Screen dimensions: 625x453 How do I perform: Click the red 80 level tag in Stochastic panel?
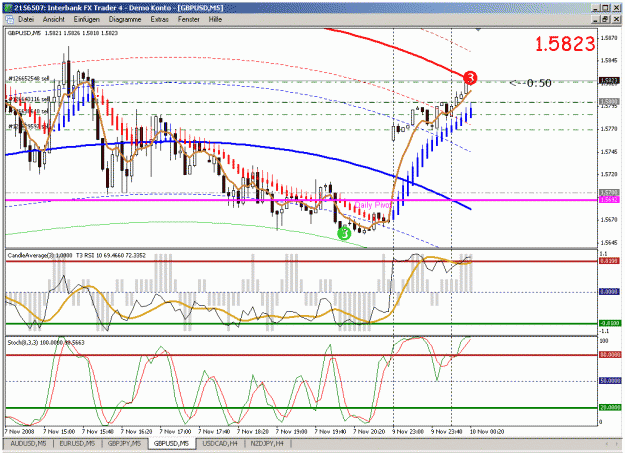pos(610,355)
